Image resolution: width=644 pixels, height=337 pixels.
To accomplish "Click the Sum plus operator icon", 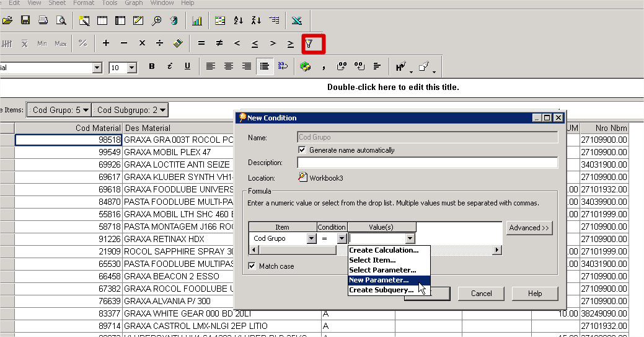I will [x=106, y=43].
